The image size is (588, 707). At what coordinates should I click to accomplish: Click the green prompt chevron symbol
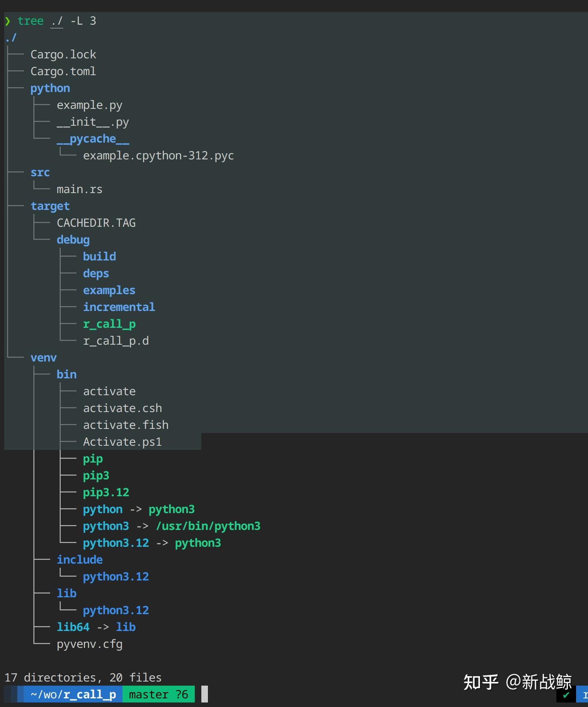[x=7, y=21]
